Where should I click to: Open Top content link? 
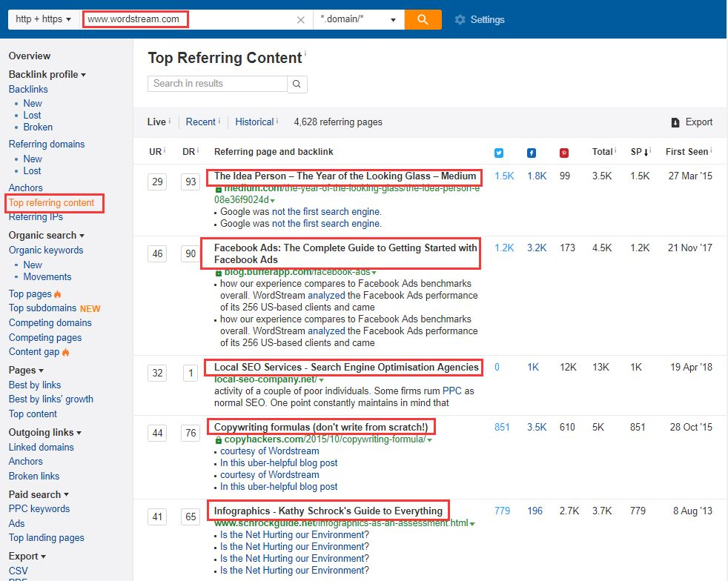[x=33, y=414]
